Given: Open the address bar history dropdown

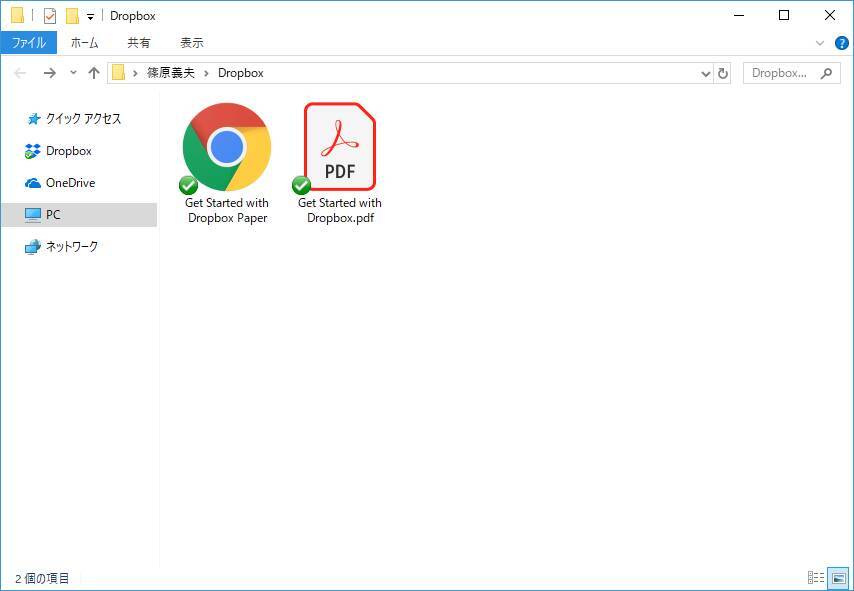Looking at the screenshot, I should (x=706, y=74).
